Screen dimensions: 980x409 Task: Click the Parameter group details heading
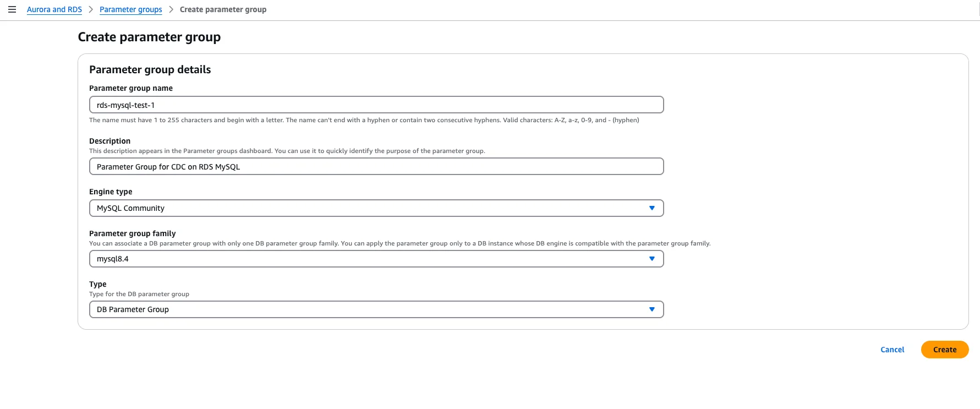click(150, 69)
